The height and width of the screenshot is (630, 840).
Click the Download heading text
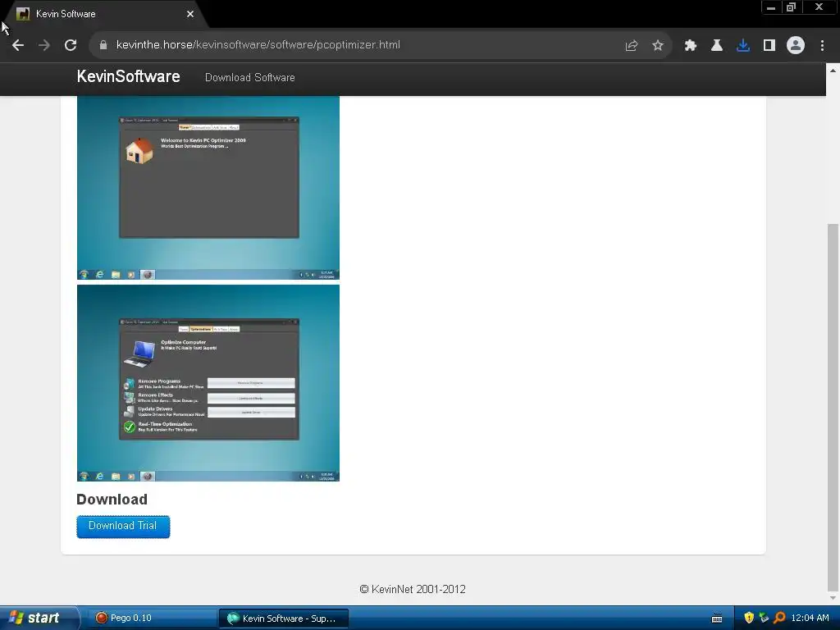click(112, 500)
